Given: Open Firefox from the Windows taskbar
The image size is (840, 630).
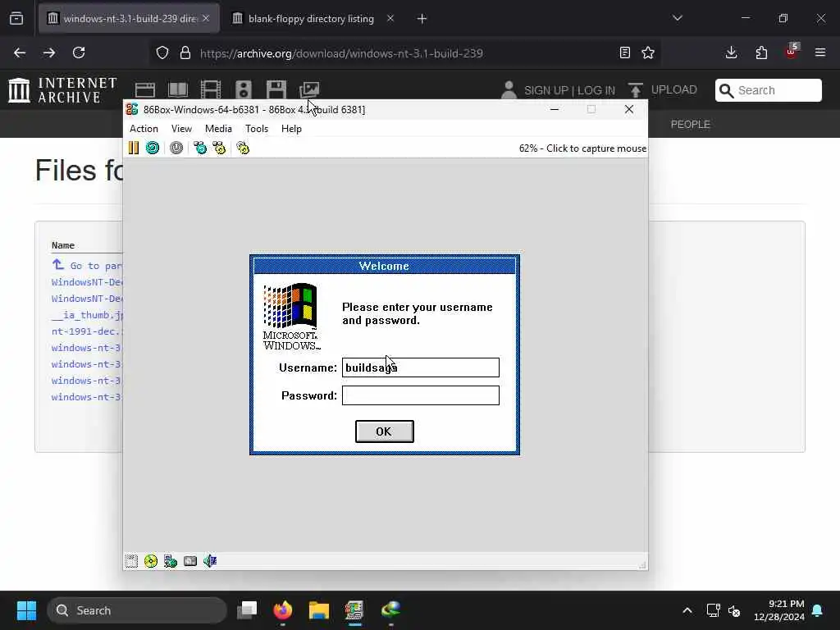Looking at the screenshot, I should pyautogui.click(x=283, y=610).
